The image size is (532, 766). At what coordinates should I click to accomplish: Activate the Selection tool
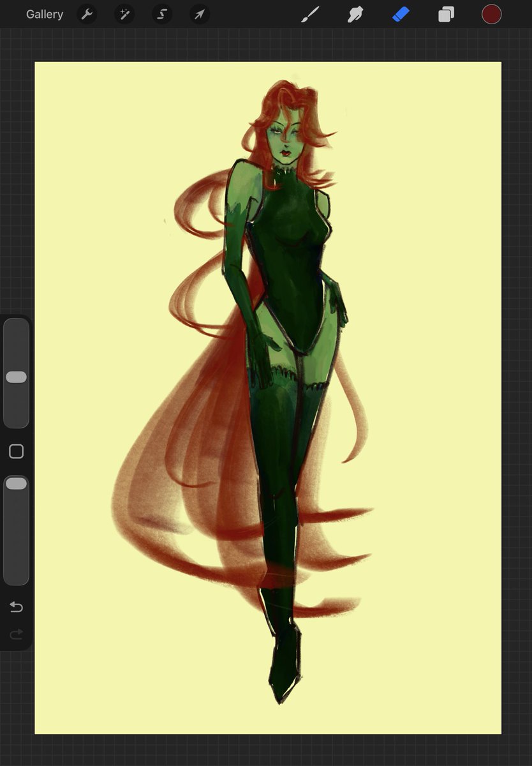point(162,14)
